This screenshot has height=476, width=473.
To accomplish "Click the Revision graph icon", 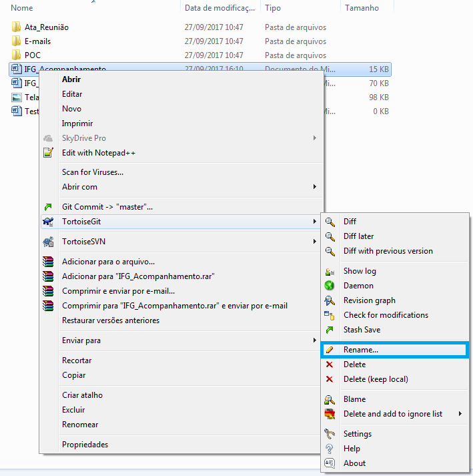I will click(x=329, y=300).
